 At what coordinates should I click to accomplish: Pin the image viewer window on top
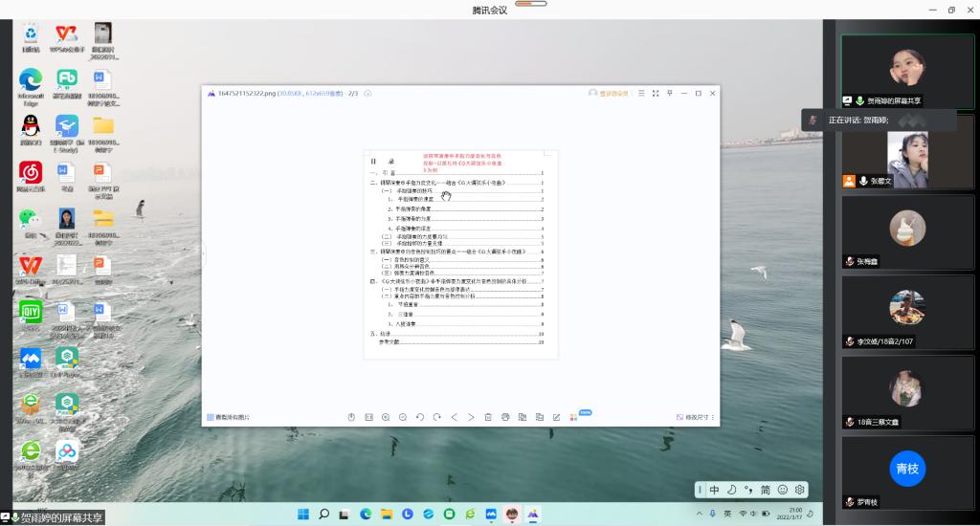tap(670, 93)
